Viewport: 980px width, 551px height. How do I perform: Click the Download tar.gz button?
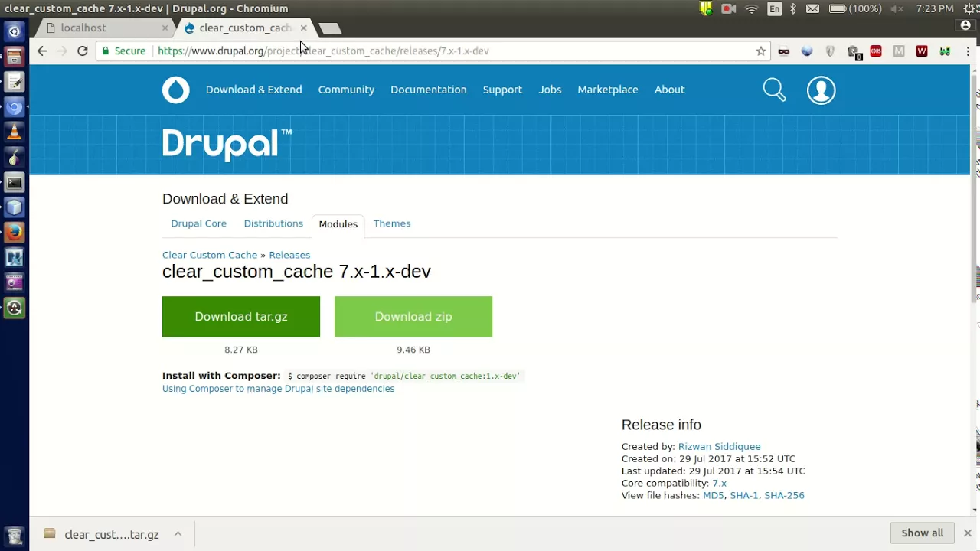pos(241,317)
